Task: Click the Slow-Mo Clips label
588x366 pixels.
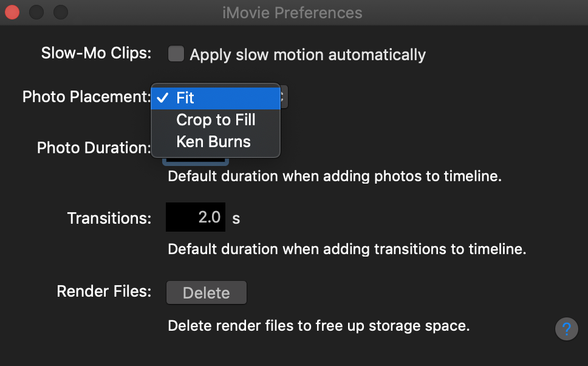Action: tap(96, 53)
